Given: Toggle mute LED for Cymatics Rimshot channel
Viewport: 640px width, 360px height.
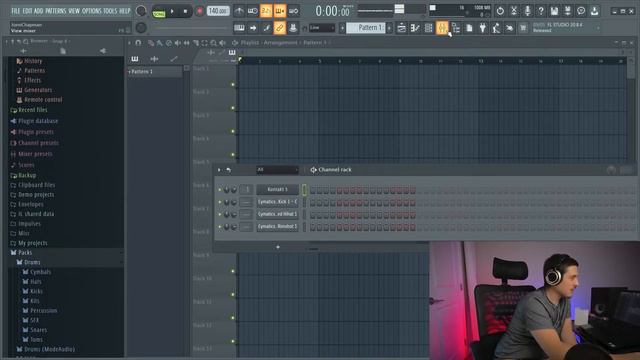Looking at the screenshot, I should (220, 227).
